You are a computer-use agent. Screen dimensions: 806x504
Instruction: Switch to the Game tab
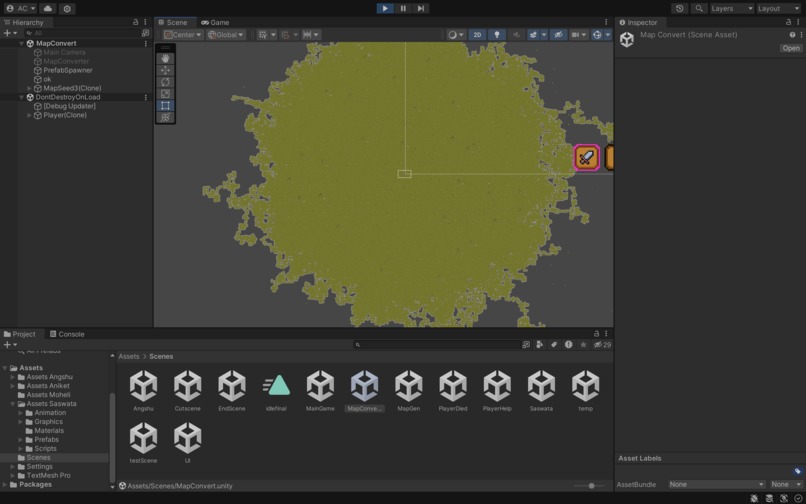(x=215, y=22)
